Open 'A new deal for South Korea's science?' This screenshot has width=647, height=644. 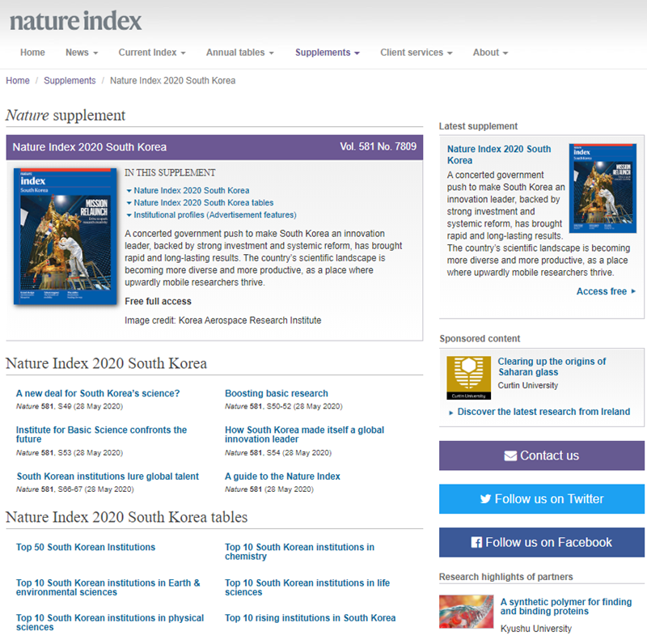click(x=98, y=393)
